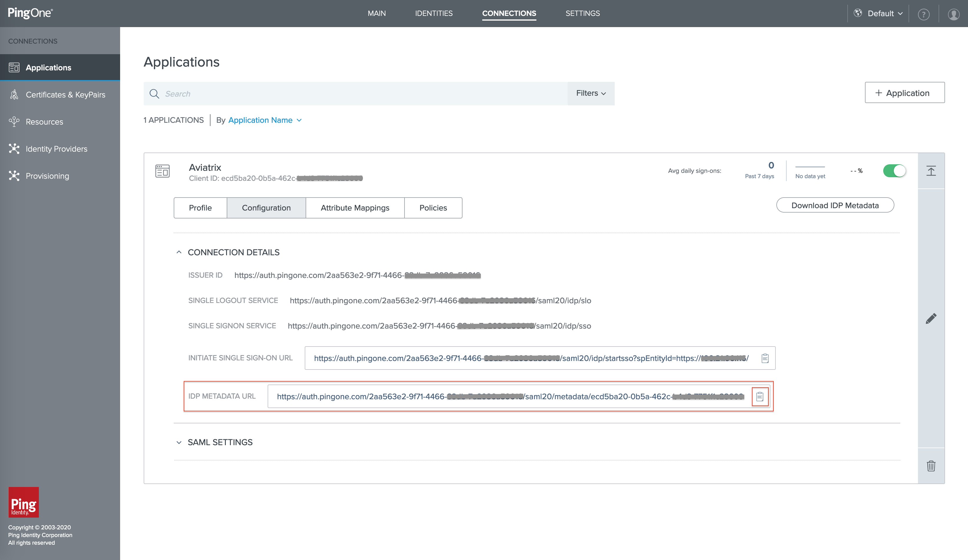This screenshot has width=968, height=560.
Task: Click the Ping Identity logo in sidebar
Action: [24, 502]
